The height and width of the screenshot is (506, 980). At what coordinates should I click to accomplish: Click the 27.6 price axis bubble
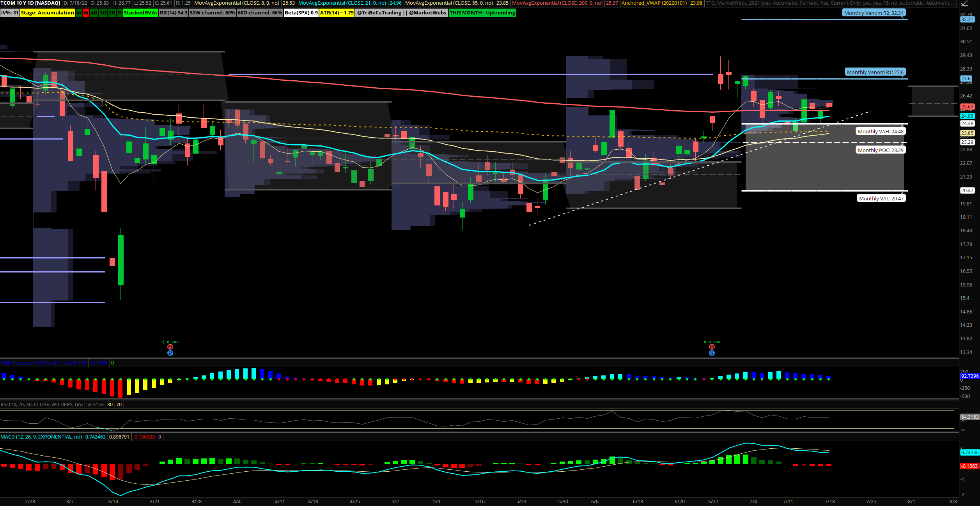(x=966, y=78)
